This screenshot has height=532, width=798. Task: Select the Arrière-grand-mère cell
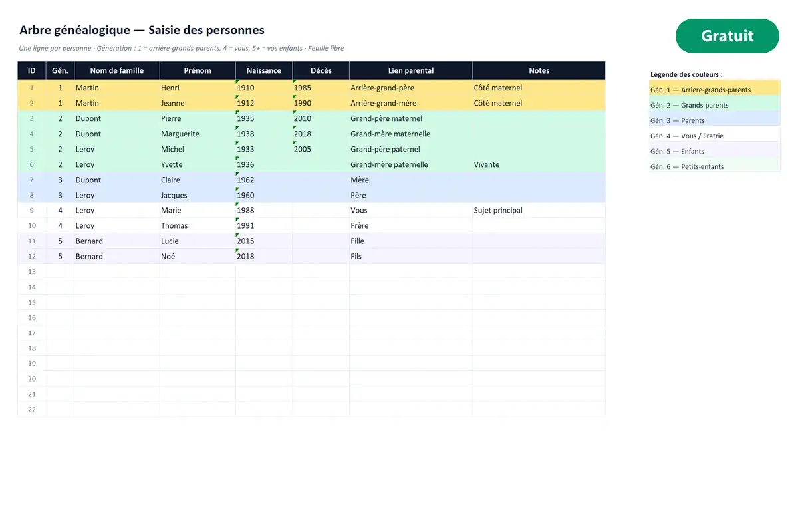(x=411, y=103)
